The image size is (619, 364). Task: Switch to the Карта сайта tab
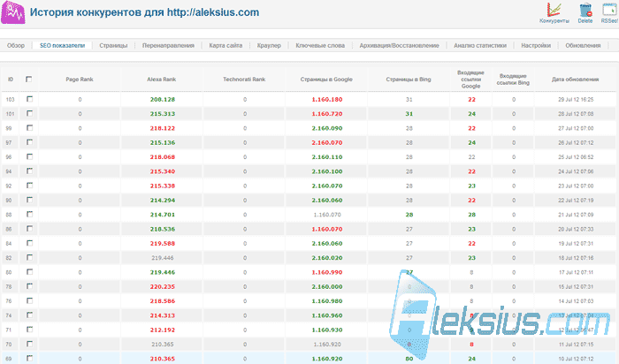225,45
